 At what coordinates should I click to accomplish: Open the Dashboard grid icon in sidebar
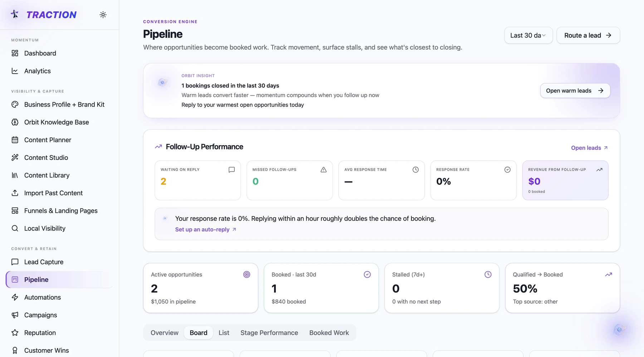pos(15,53)
